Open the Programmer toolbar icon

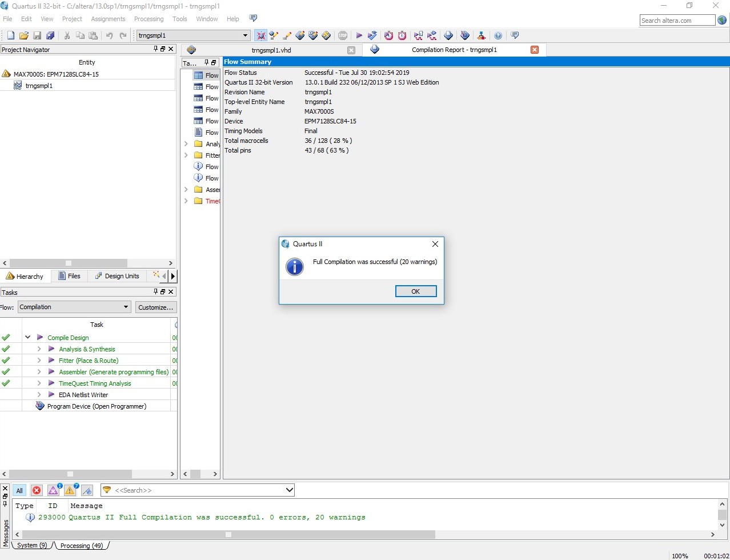point(465,35)
